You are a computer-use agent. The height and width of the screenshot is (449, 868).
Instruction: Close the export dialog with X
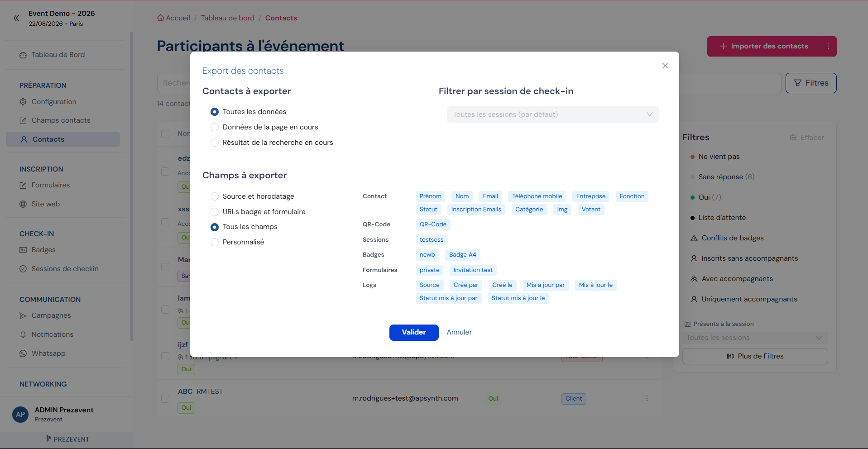click(665, 66)
